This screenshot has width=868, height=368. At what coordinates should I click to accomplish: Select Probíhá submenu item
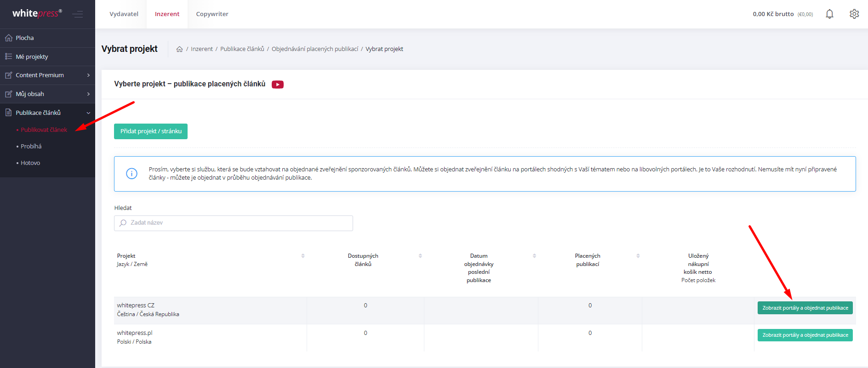31,147
